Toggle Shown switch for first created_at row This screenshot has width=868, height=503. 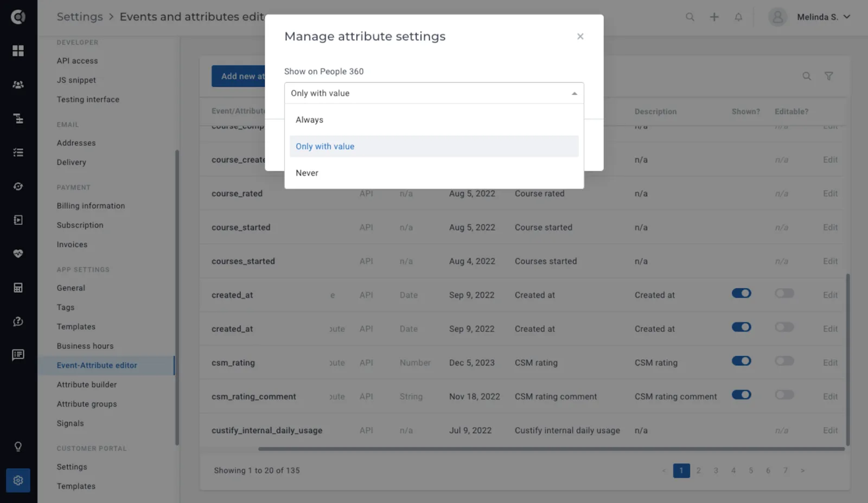click(741, 293)
